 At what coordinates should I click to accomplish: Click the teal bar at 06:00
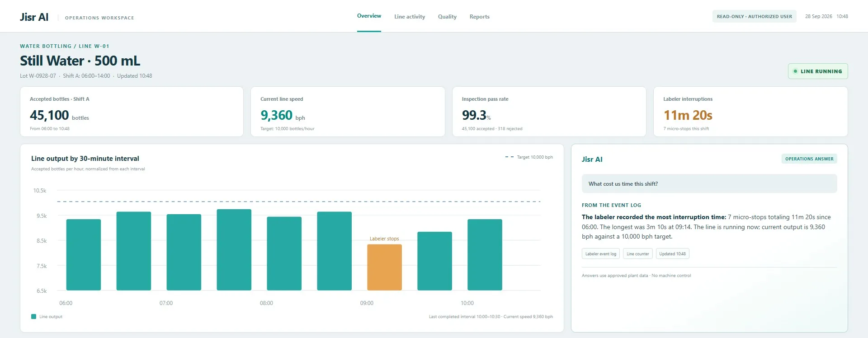(x=84, y=254)
